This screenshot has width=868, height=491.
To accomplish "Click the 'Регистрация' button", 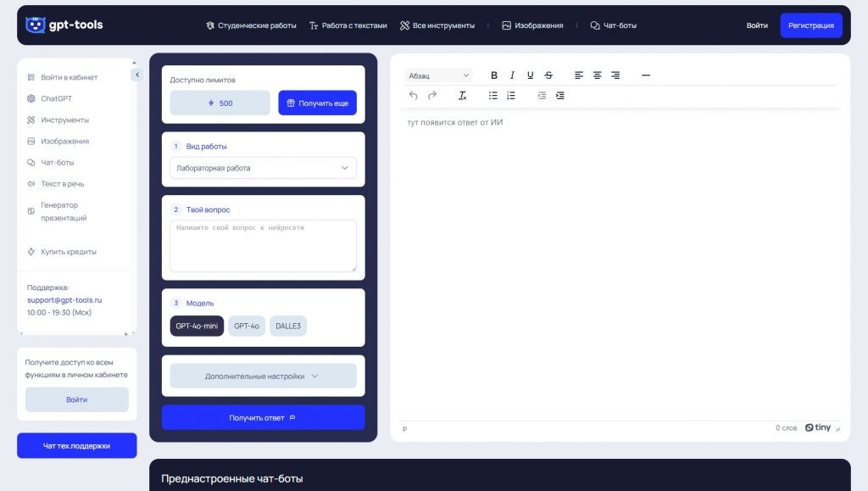I will tap(810, 25).
